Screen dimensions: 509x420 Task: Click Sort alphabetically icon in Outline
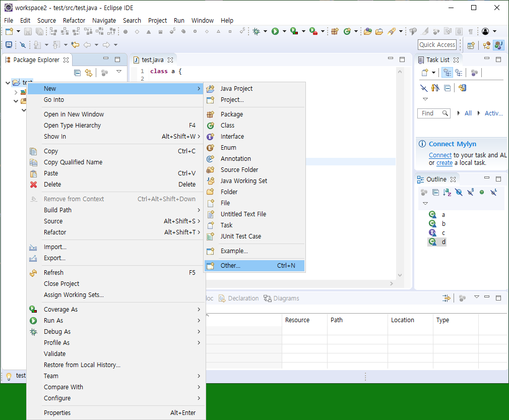[447, 192]
